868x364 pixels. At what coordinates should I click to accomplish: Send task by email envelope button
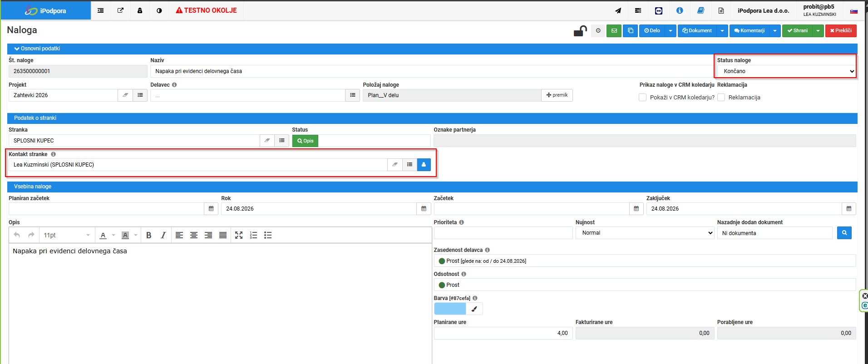(614, 31)
